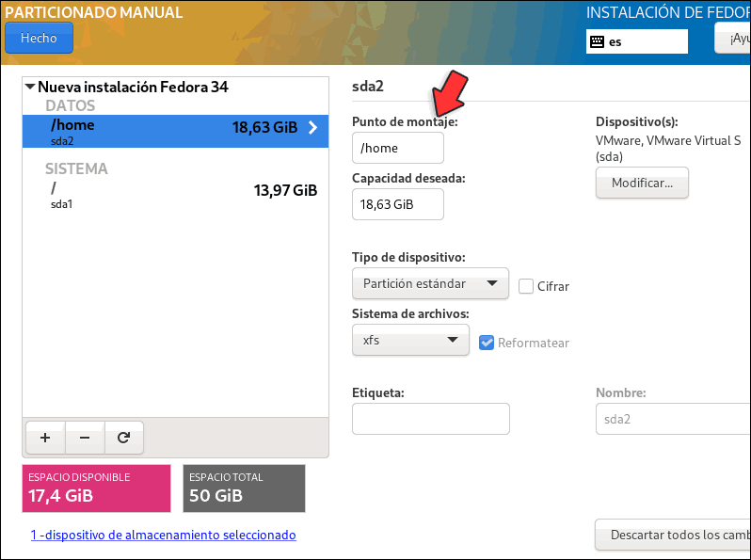The width and height of the screenshot is (751, 560).
Task: Click the plus icon to add mount point
Action: click(x=45, y=438)
